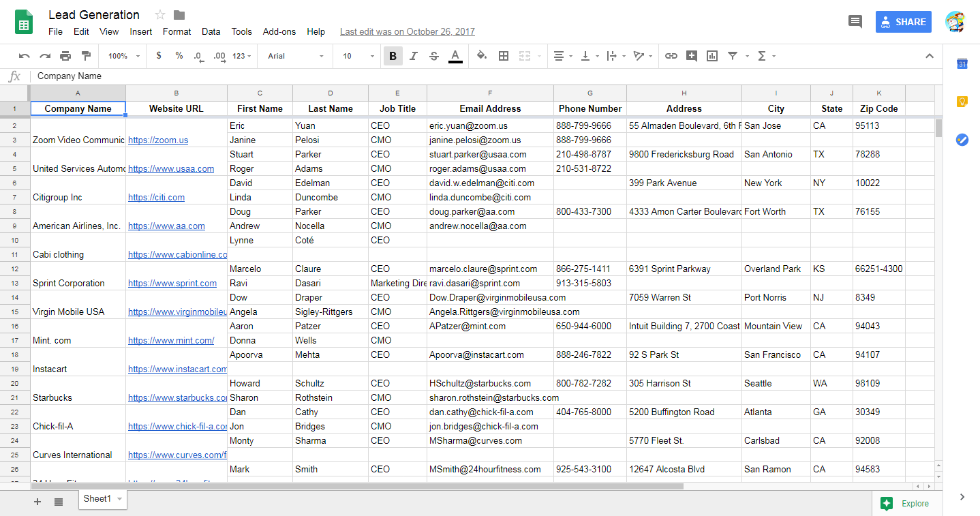
Task: Toggle bold formatting
Action: point(393,56)
